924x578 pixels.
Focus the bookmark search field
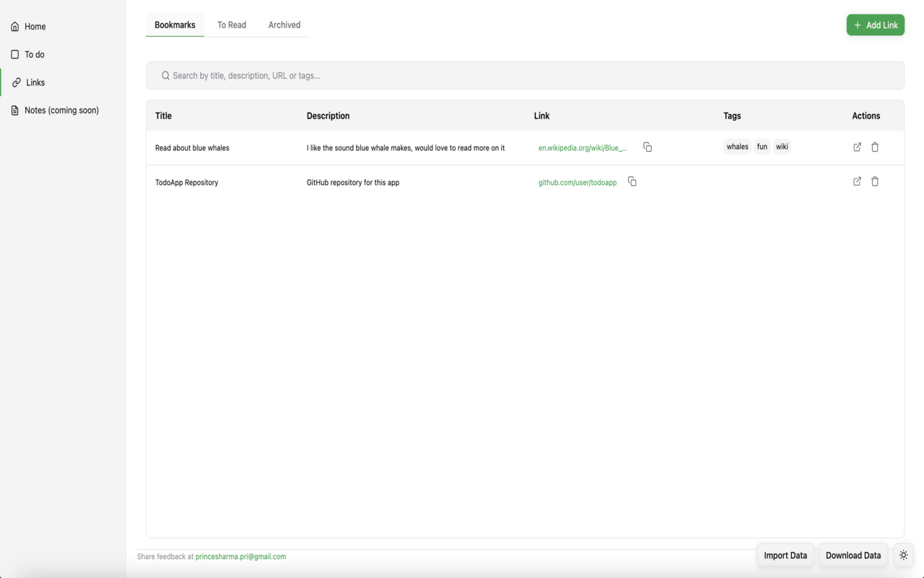coord(525,75)
